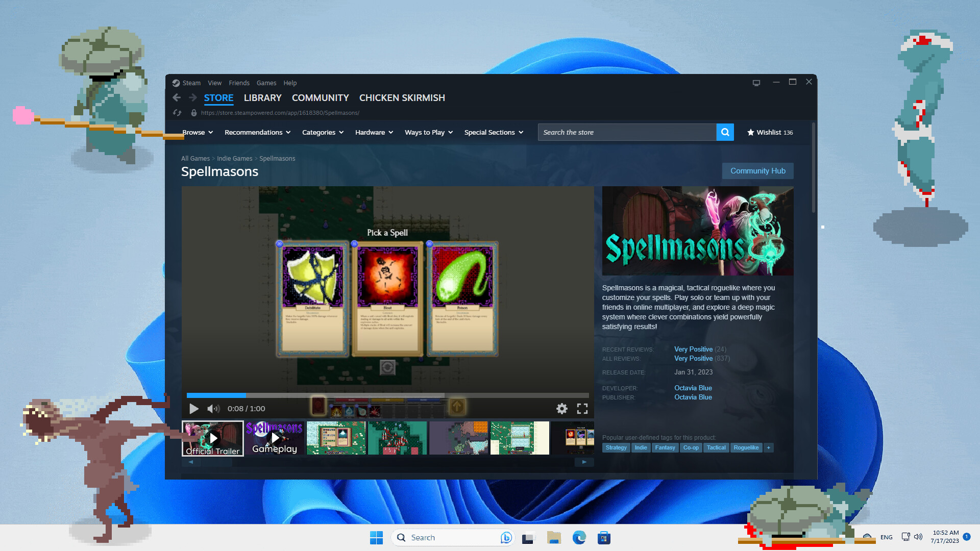
Task: Click the back navigation arrow
Action: (x=176, y=97)
